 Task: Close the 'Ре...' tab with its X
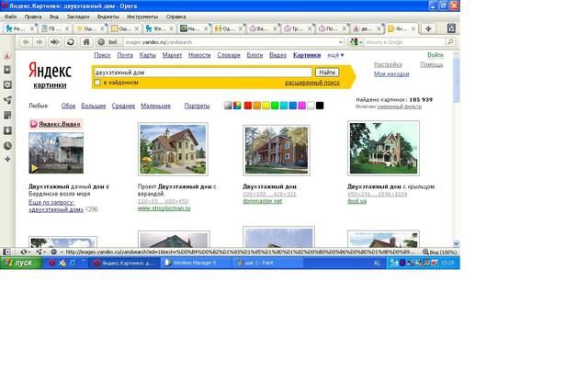click(x=32, y=28)
